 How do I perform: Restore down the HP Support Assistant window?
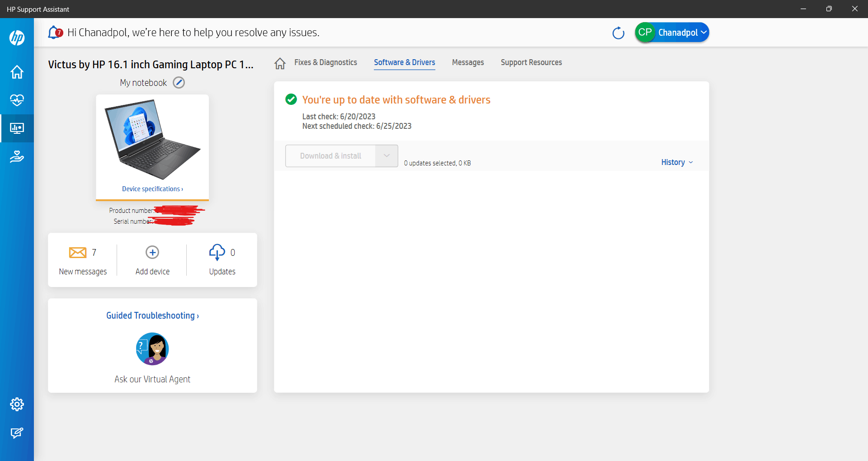tap(829, 9)
